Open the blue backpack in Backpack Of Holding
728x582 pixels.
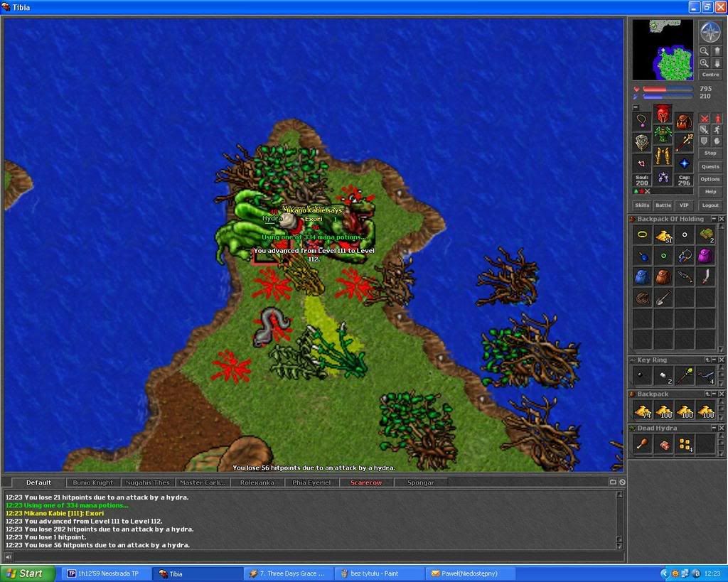pyautogui.click(x=642, y=277)
